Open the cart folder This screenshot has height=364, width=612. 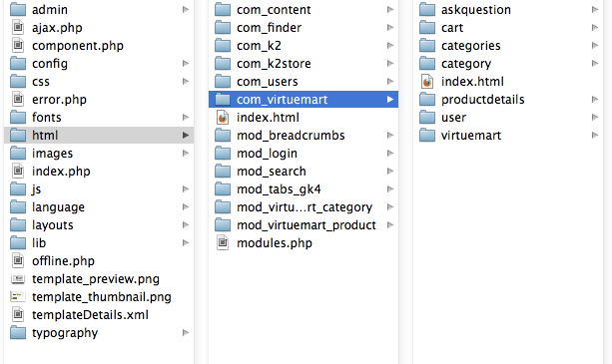coord(508,28)
